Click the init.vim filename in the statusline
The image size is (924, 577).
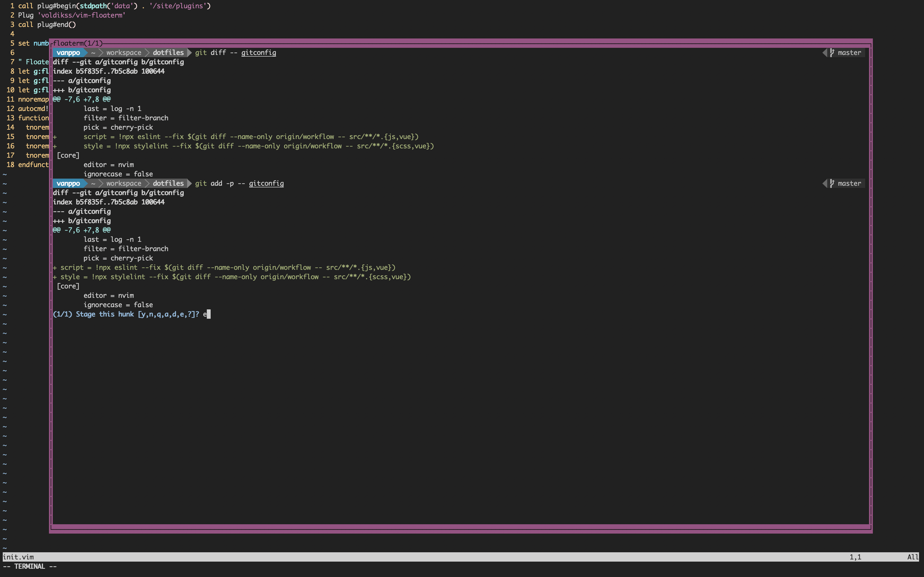18,557
